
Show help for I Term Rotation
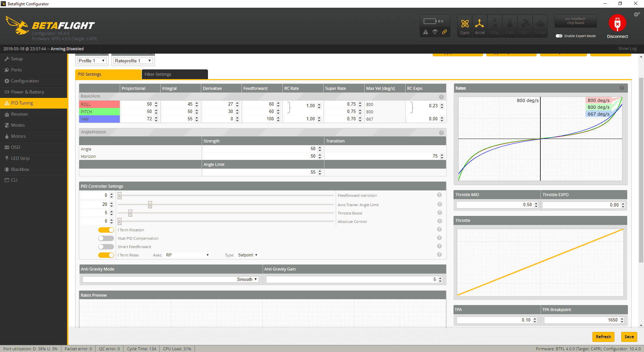(x=439, y=230)
